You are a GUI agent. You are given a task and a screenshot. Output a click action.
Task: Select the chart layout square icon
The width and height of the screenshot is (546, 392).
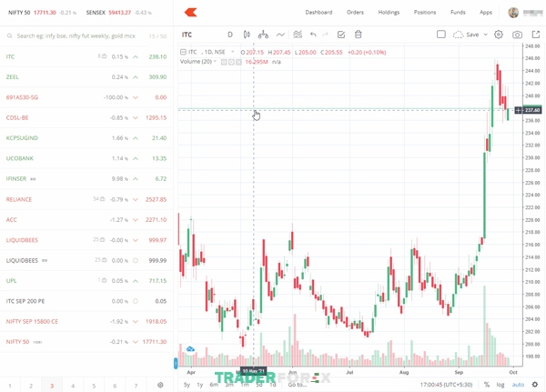(441, 35)
